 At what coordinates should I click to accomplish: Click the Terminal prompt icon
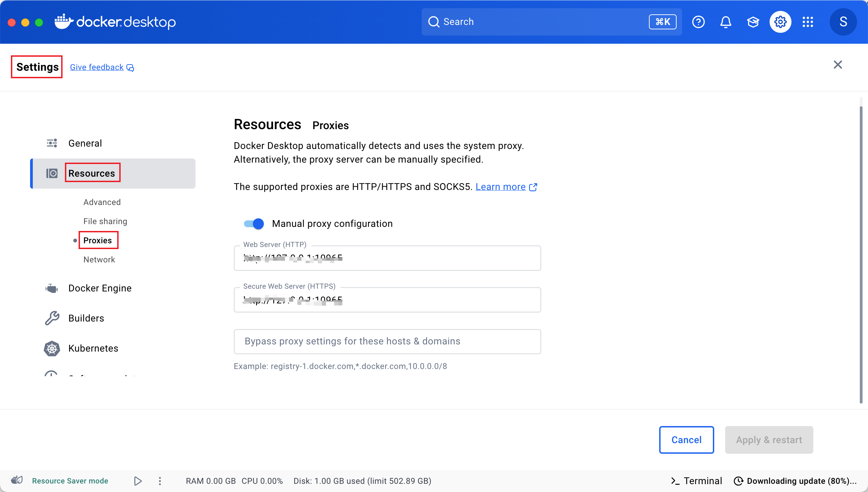(675, 481)
